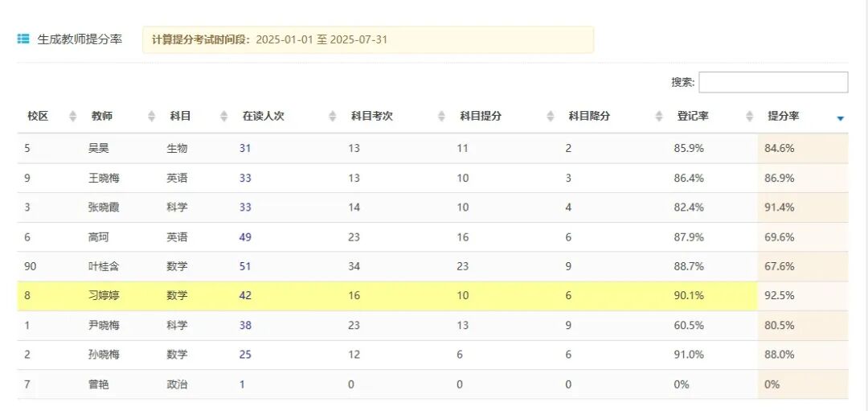Sort by 科目提分 column sort arrows
The height and width of the screenshot is (411, 868).
(550, 117)
